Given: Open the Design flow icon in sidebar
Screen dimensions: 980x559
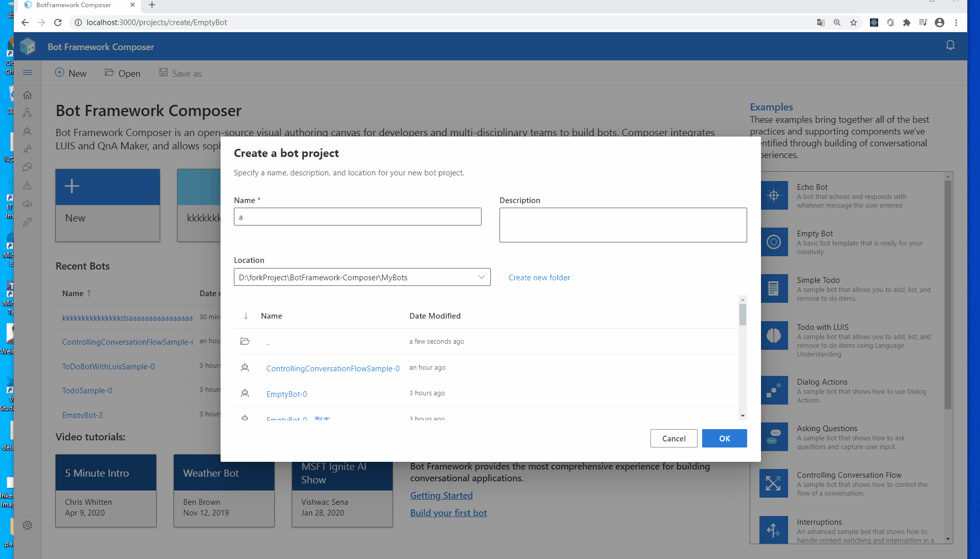Looking at the screenshot, I should (x=28, y=113).
